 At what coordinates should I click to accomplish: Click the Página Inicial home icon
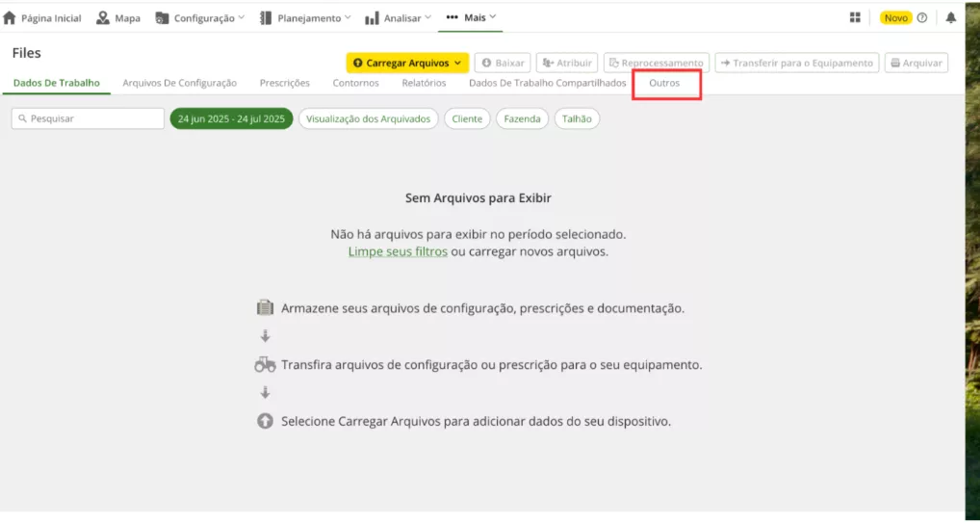[x=11, y=18]
